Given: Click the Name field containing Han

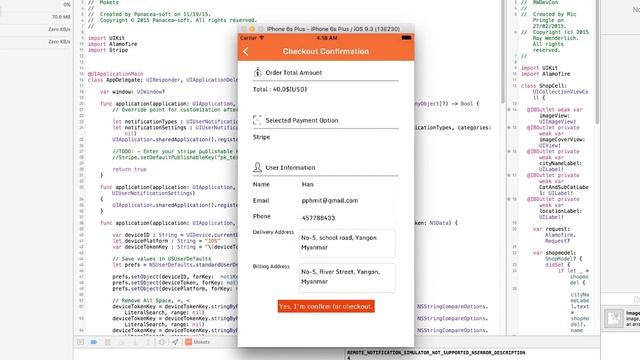Looking at the screenshot, I should pyautogui.click(x=347, y=184).
